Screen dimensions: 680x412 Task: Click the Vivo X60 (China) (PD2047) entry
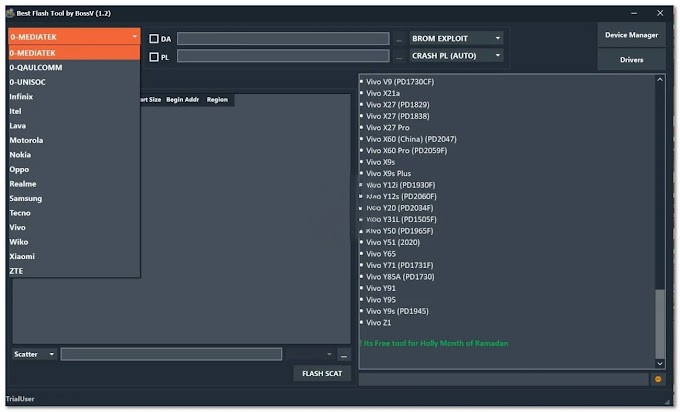point(411,139)
